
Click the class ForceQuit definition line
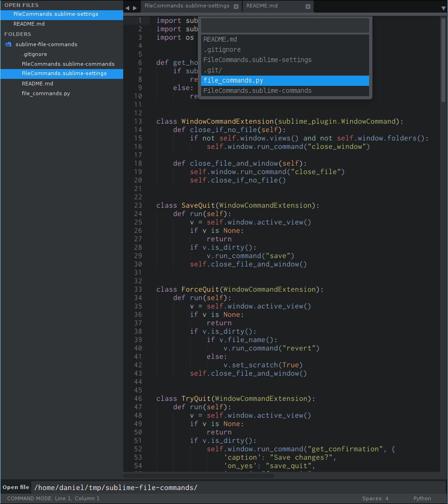[x=240, y=289]
